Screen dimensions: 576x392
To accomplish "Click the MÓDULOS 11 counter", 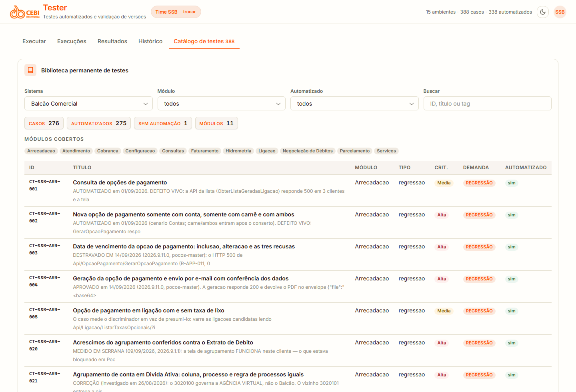I will click(x=216, y=123).
